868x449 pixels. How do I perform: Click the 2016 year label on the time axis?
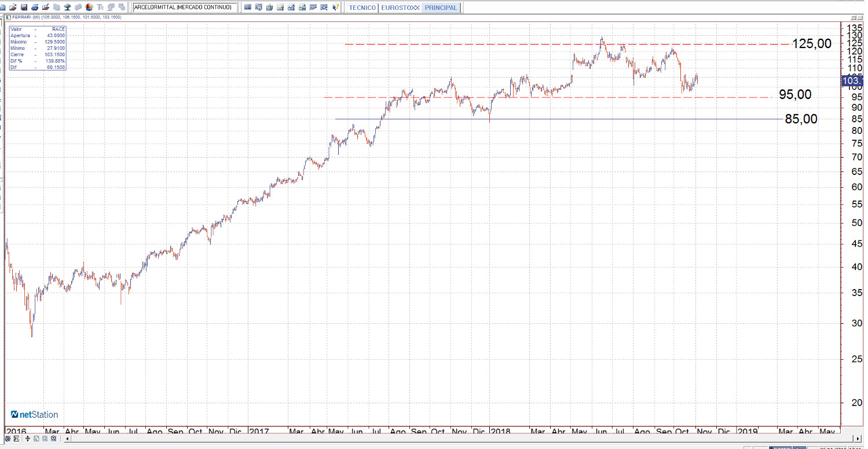pos(16,432)
